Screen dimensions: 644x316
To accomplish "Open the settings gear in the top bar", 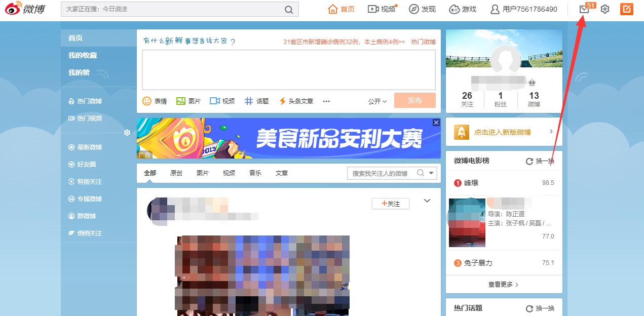I will tap(604, 9).
